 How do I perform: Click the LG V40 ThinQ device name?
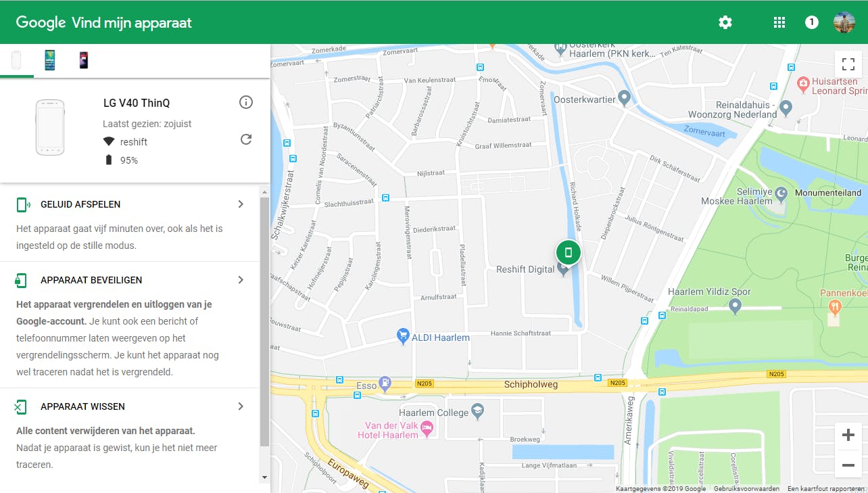pyautogui.click(x=137, y=103)
